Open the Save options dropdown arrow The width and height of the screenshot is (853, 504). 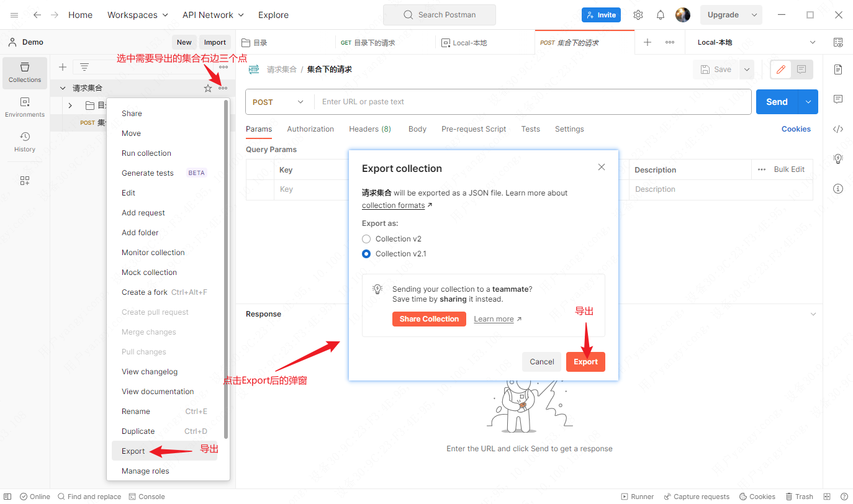[x=747, y=70]
